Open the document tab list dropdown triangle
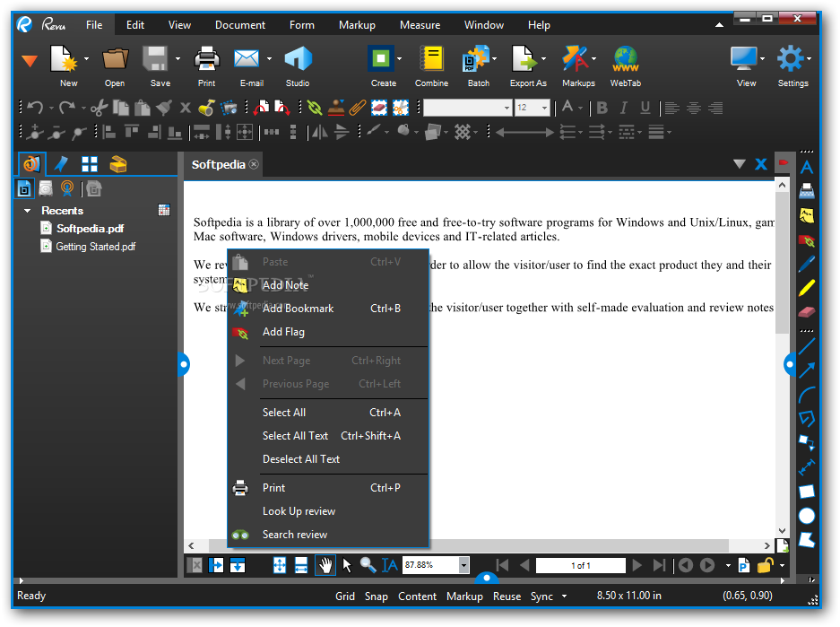This screenshot has height=627, width=840. tap(740, 164)
